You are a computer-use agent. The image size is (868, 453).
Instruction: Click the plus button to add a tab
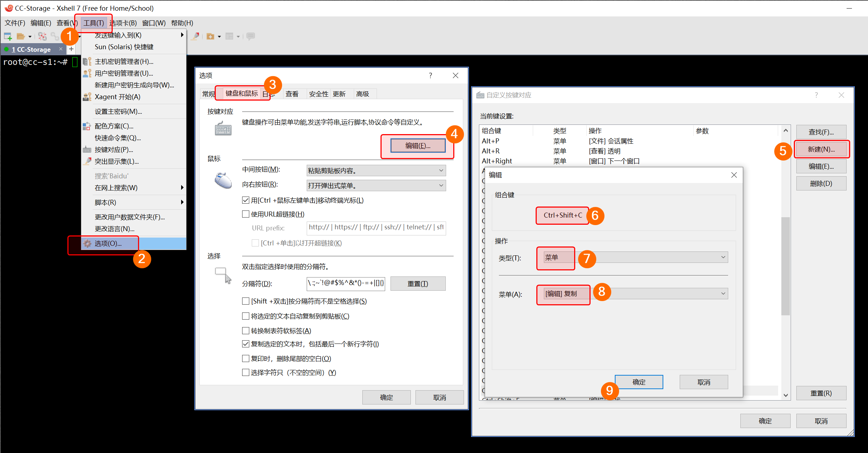coord(71,49)
